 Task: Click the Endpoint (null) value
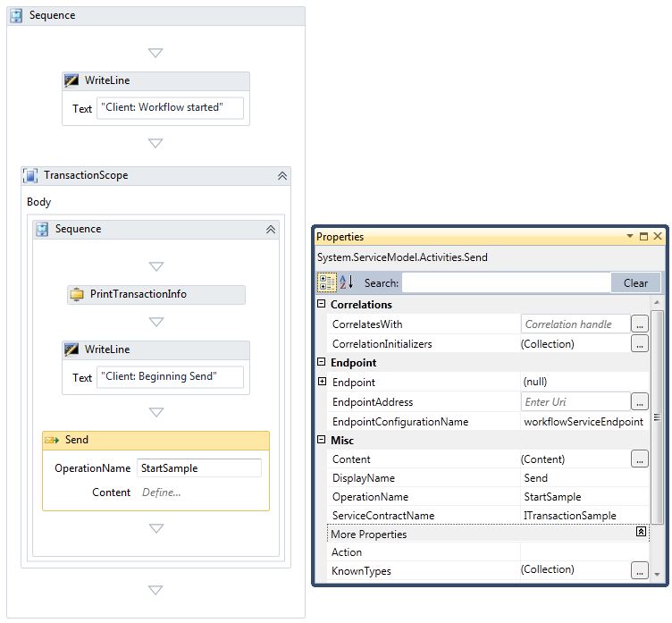[535, 382]
